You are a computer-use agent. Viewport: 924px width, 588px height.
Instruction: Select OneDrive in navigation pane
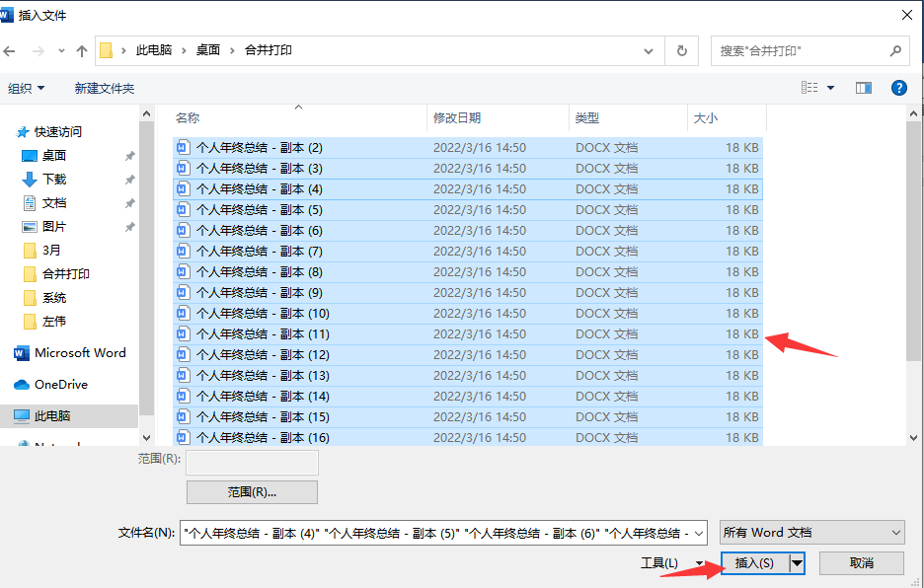coord(60,384)
